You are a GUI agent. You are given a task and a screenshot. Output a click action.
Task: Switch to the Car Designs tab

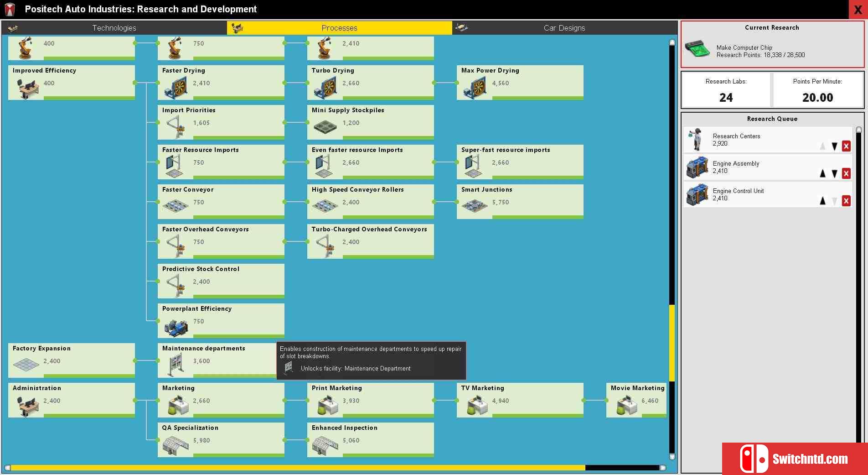(x=564, y=28)
